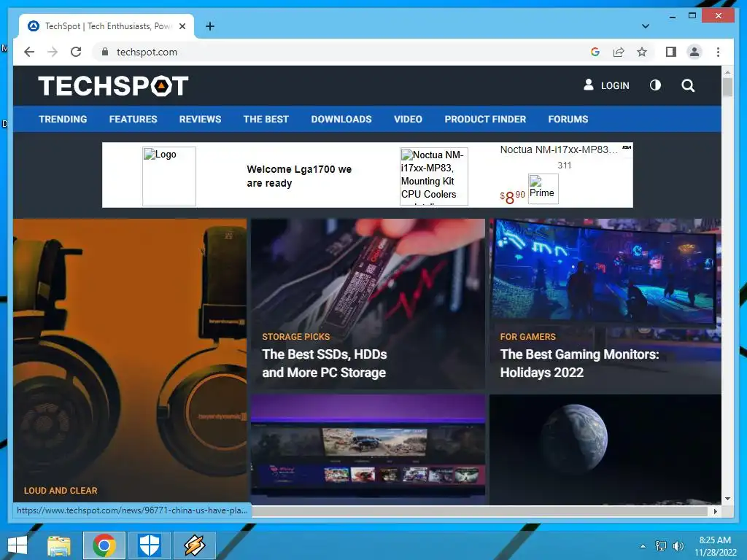Click the Prime badge in ad
The width and height of the screenshot is (747, 560).
tap(543, 189)
